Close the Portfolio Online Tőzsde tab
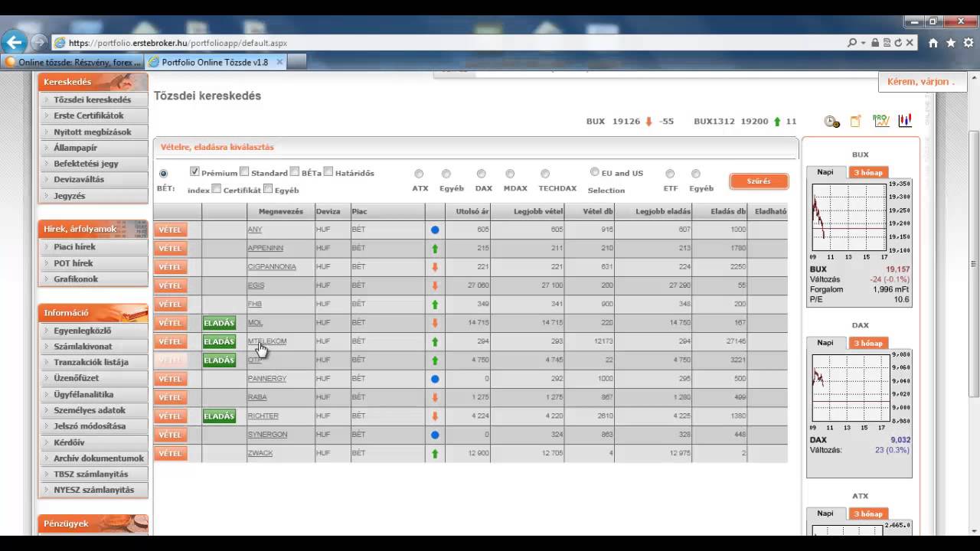This screenshot has width=980, height=551. tap(279, 62)
